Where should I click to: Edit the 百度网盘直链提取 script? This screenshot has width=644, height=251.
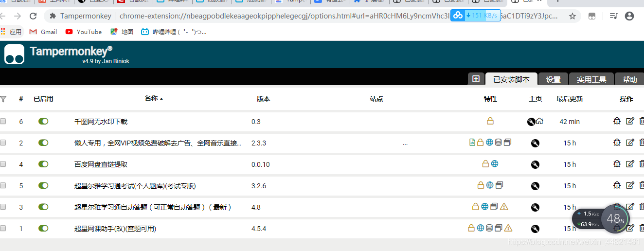(630, 164)
